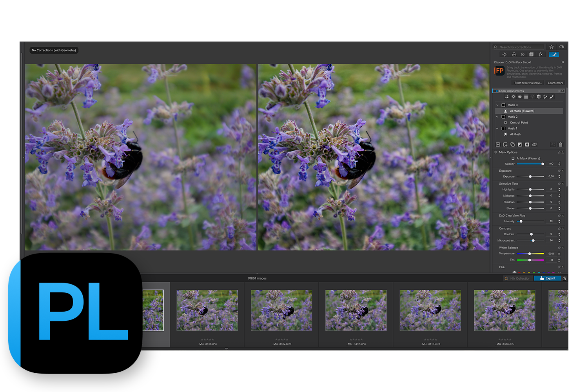Screen dimensions: 588x392
Task: Click the Learn more button
Action: pyautogui.click(x=555, y=83)
